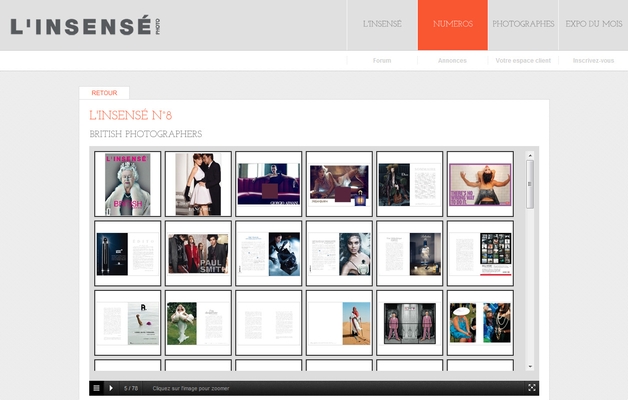Click the RETOUR button
The height and width of the screenshot is (400, 628).
coord(104,93)
